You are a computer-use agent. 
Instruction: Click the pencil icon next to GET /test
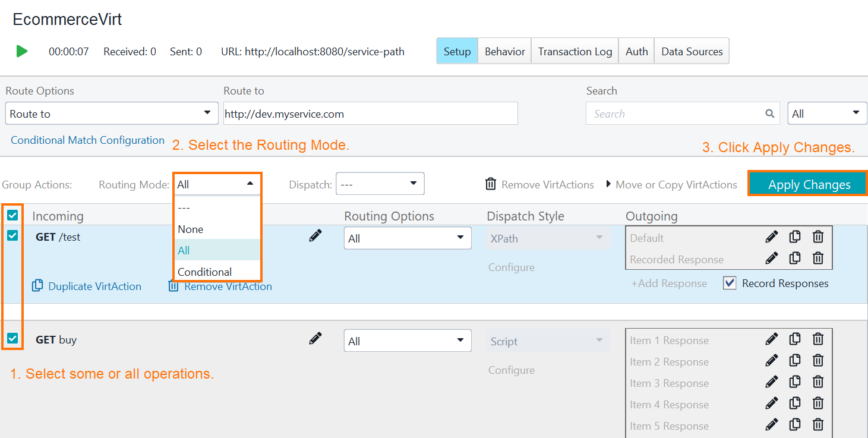[x=315, y=235]
